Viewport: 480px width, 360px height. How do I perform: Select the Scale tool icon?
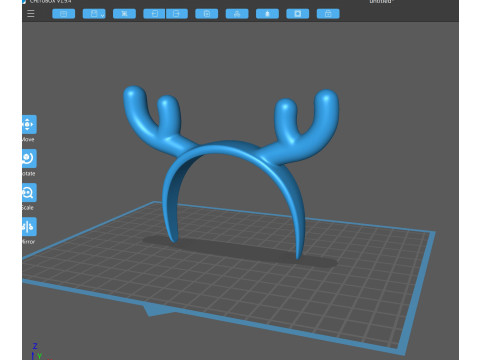(29, 192)
